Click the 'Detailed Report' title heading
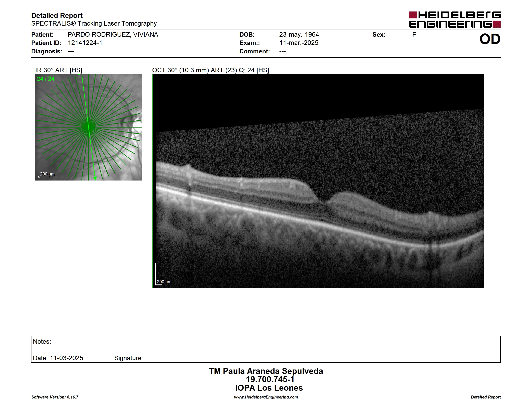532x411 pixels. pos(57,16)
